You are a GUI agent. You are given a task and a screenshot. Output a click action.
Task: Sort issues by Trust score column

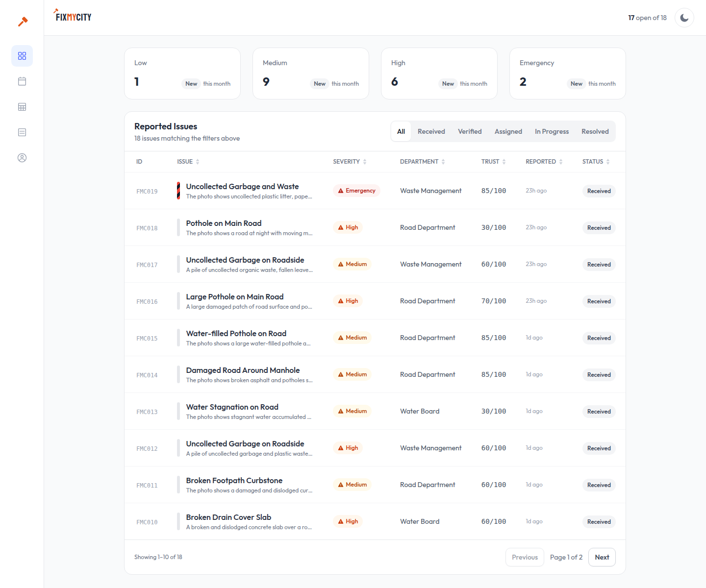pyautogui.click(x=493, y=162)
